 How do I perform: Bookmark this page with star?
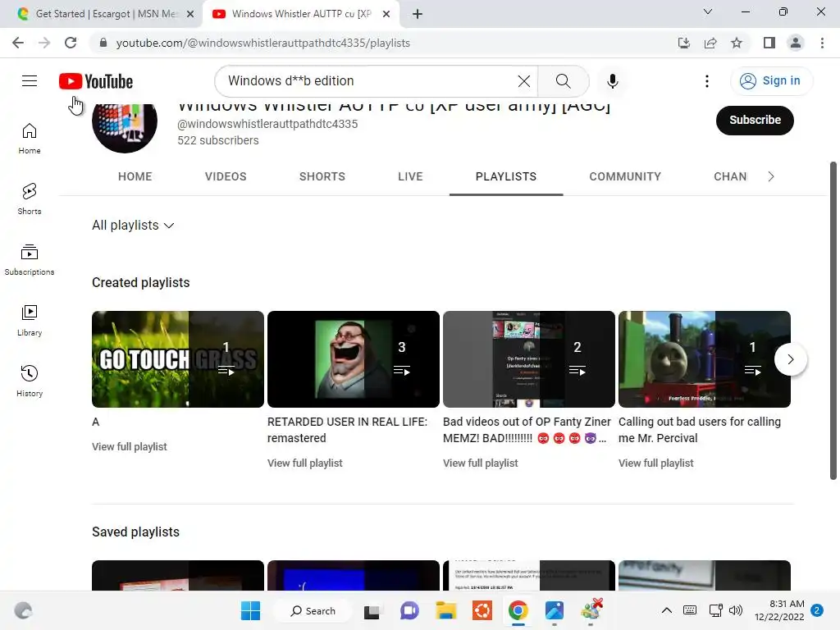click(737, 43)
